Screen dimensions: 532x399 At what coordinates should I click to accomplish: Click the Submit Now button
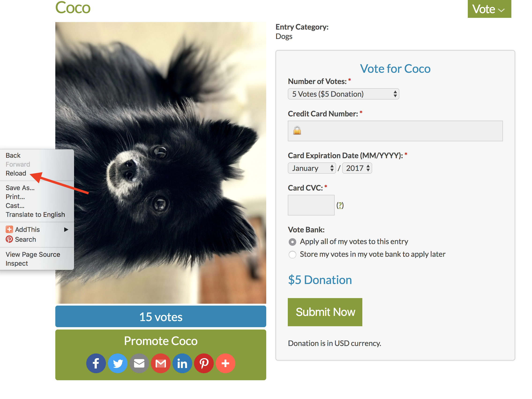click(325, 312)
